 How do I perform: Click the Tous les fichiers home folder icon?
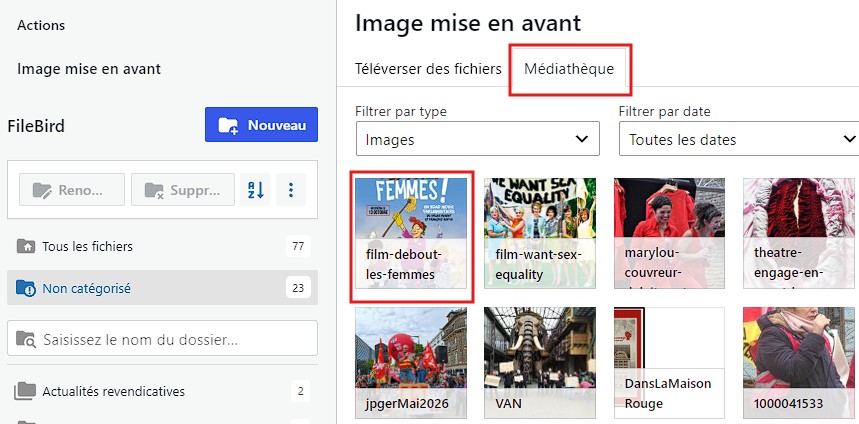point(25,246)
